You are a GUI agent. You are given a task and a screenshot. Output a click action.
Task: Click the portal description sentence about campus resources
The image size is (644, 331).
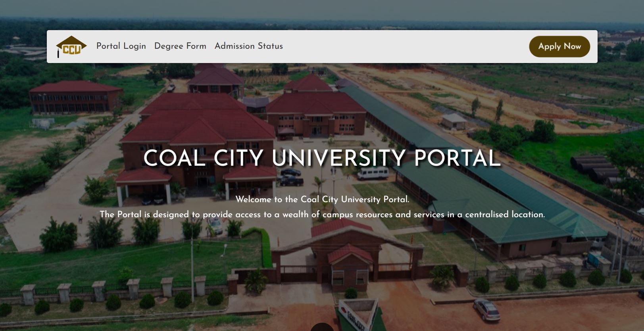[x=322, y=214]
